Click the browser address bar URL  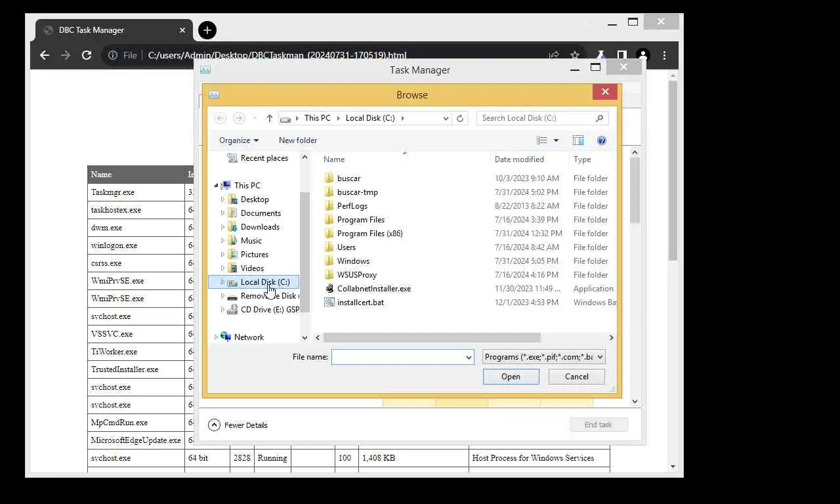coord(277,56)
